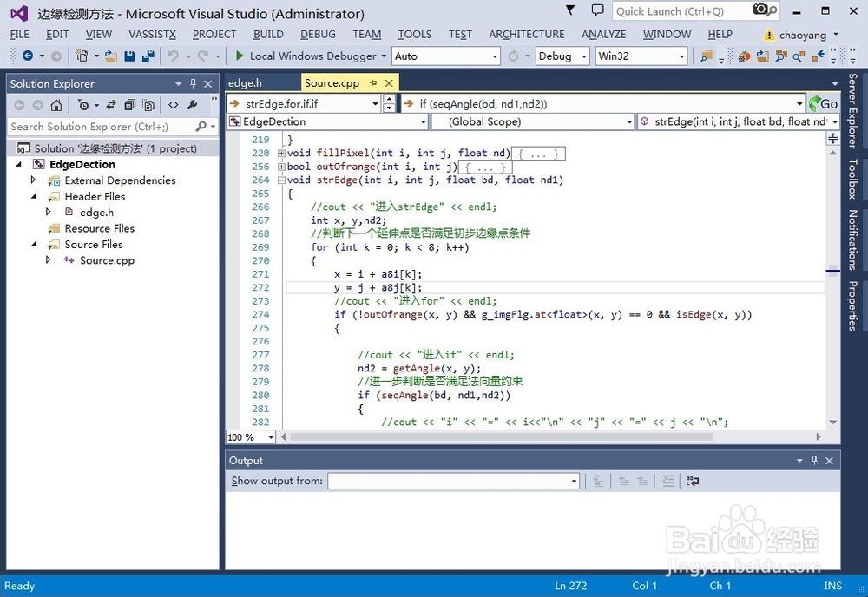
Task: Open the VASSISTX menu
Action: [152, 35]
